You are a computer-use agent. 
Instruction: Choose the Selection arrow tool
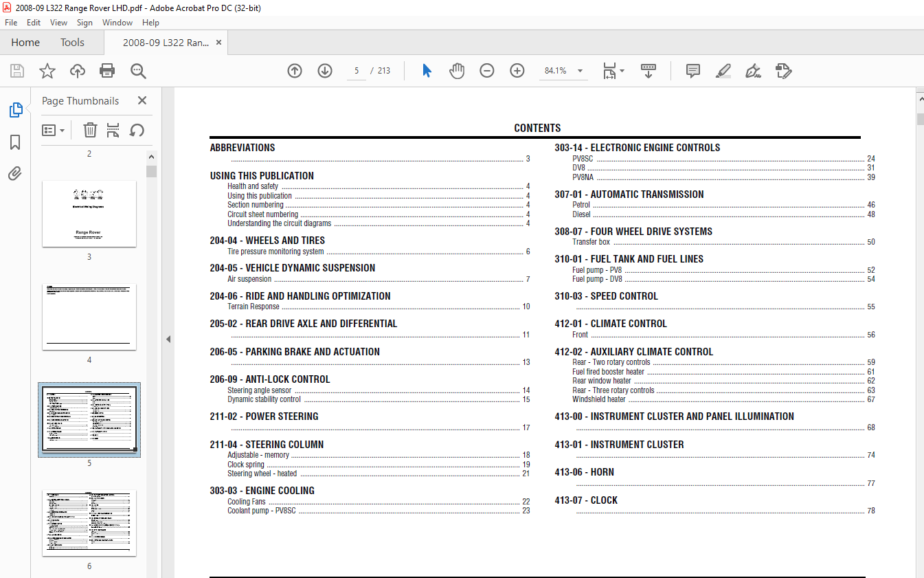tap(427, 71)
